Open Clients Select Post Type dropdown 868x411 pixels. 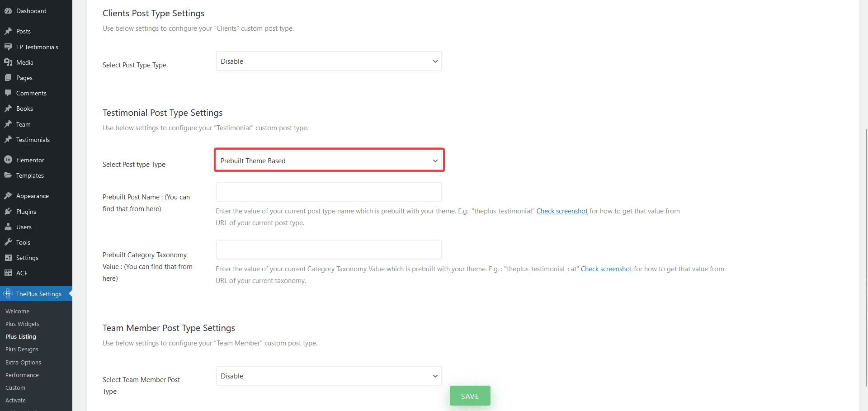point(329,61)
